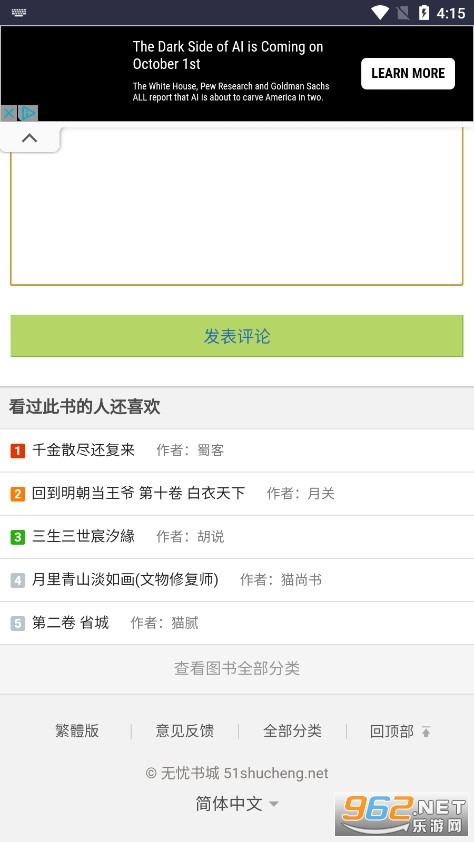Open the AdChoices triangle icon

tap(28, 113)
